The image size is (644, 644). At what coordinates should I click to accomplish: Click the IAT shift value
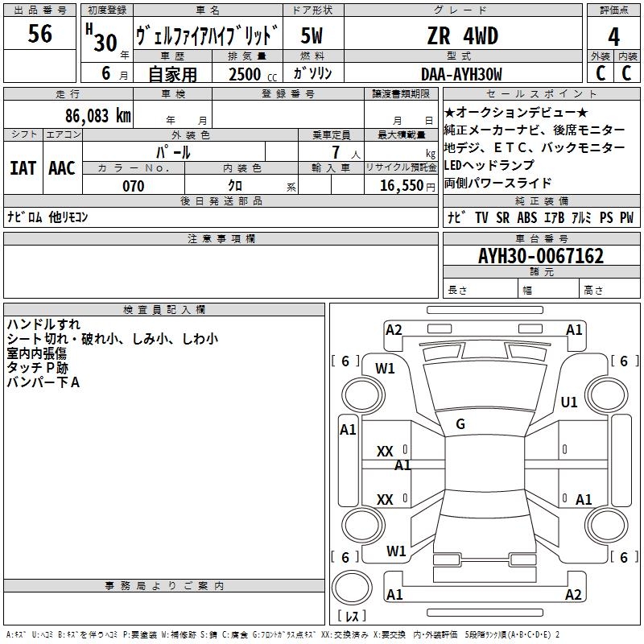point(23,168)
